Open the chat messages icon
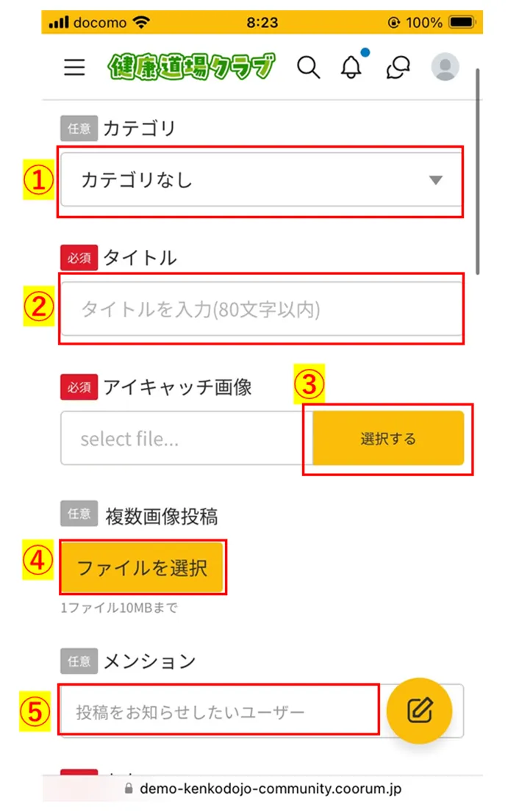Viewport: 508px width, 812px height. coord(398,68)
